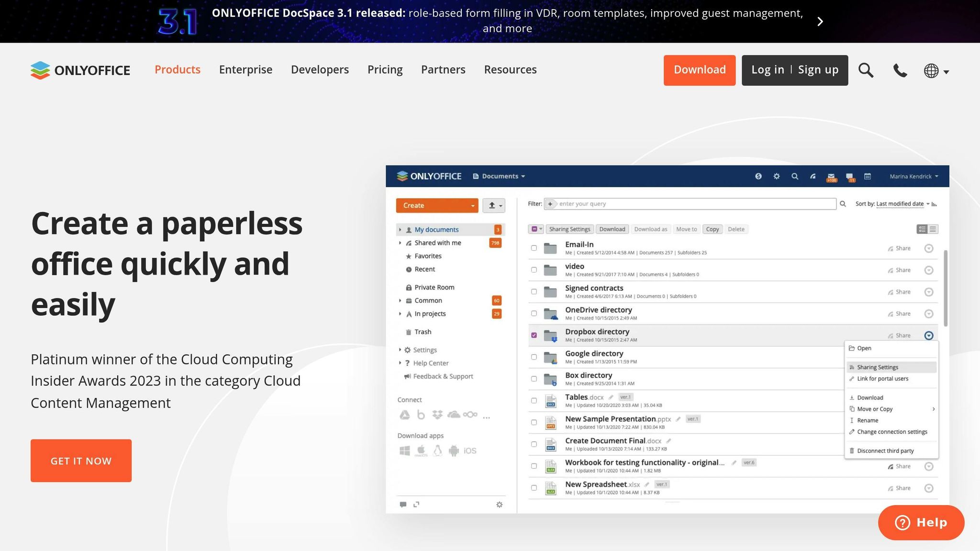The image size is (980, 551).
Task: Open the globe language selector
Action: (936, 71)
